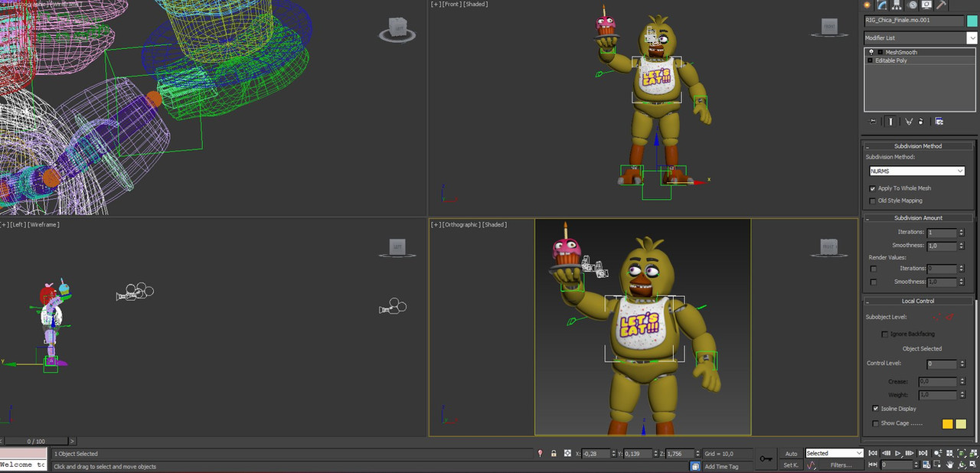Open the Utilities hammer tab
This screenshot has height=473, width=980.
(941, 5)
